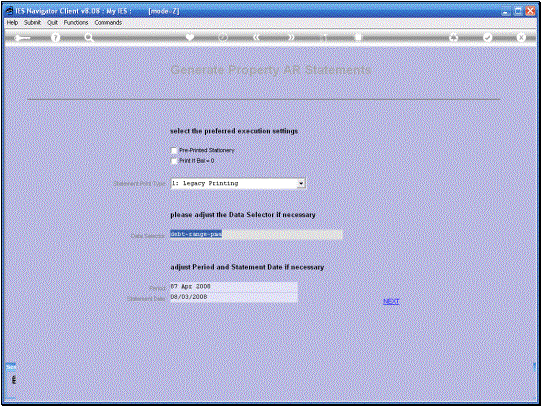Click the Statement Date field
Viewport: 541px width, 406px height.
tap(234, 297)
